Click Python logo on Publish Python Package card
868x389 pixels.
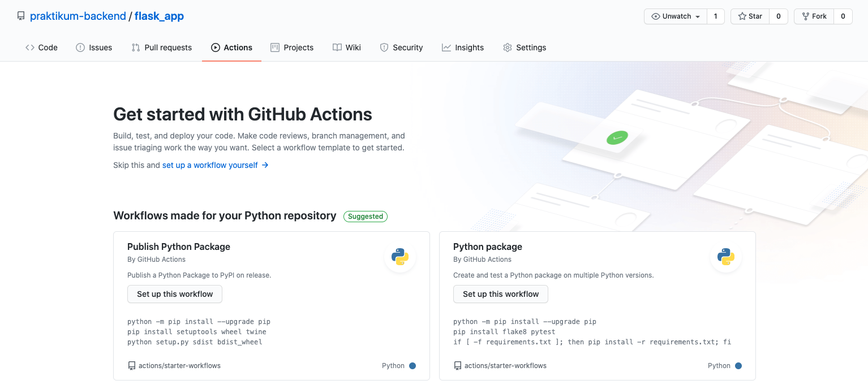(400, 257)
